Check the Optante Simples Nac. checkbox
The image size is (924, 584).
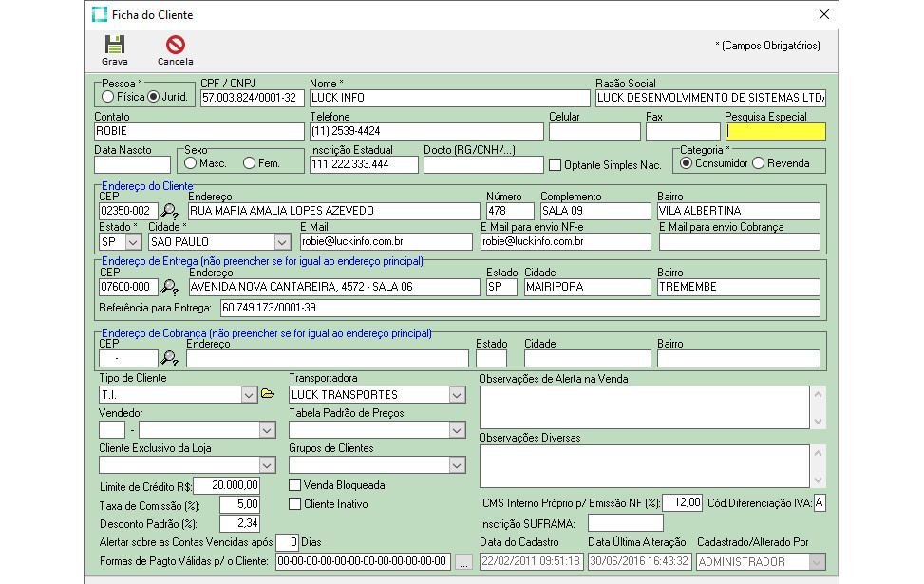pos(556,164)
